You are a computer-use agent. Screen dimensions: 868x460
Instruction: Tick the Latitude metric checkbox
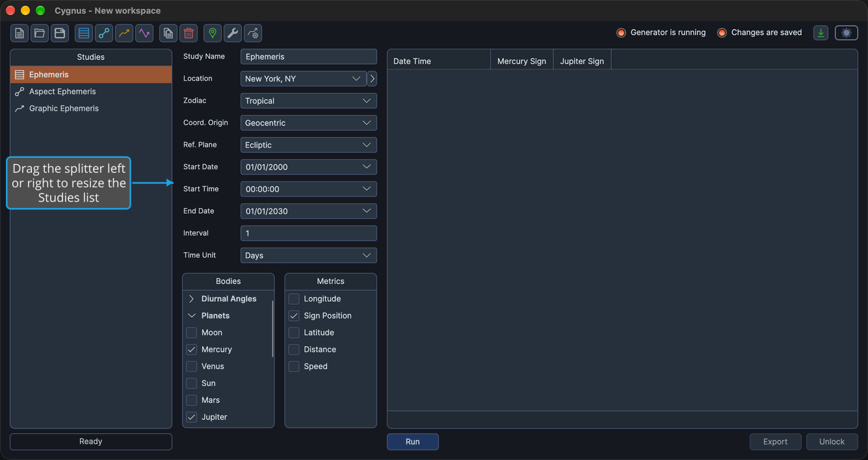click(x=294, y=333)
